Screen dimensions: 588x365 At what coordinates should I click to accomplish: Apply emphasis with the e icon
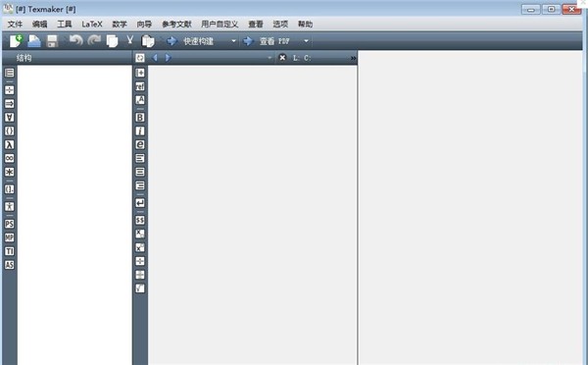(x=140, y=144)
